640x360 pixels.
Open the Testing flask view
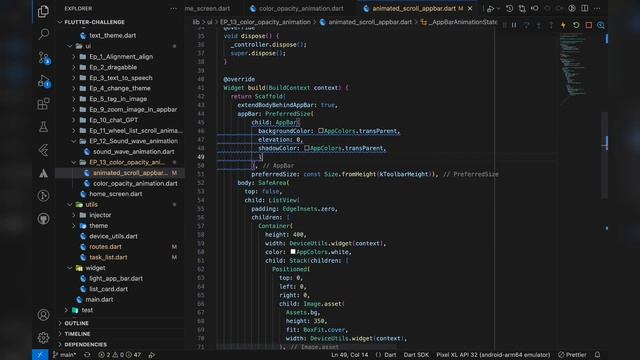click(43, 127)
